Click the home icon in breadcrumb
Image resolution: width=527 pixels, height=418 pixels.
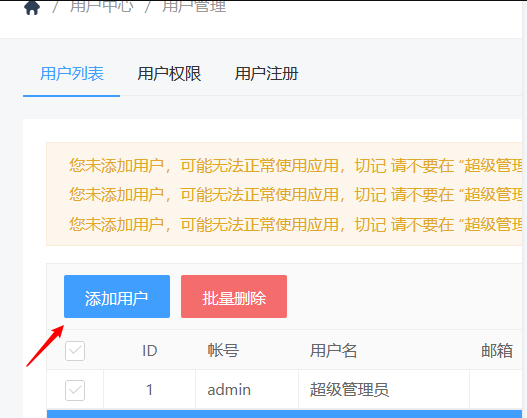tap(32, 7)
